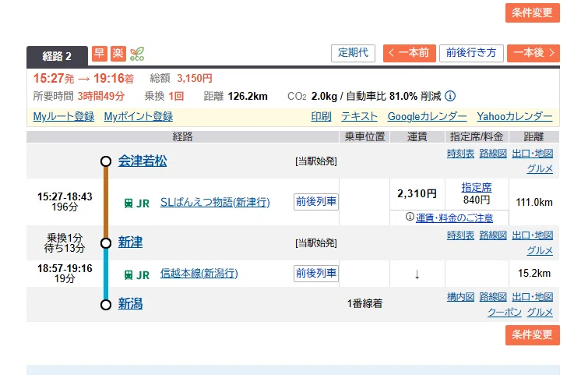Go to the next train with 一本後
This screenshot has width=588, height=375.
pos(533,53)
